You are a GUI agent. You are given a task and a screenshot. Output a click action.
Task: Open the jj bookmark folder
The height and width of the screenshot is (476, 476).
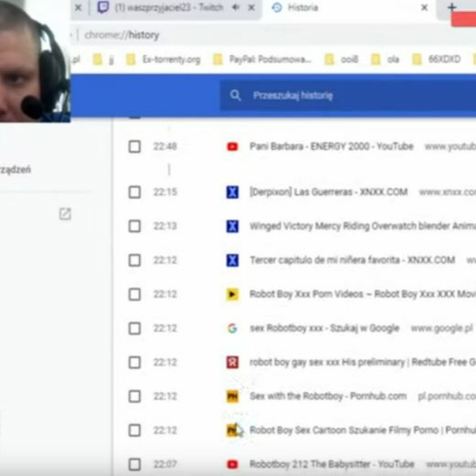(x=104, y=59)
